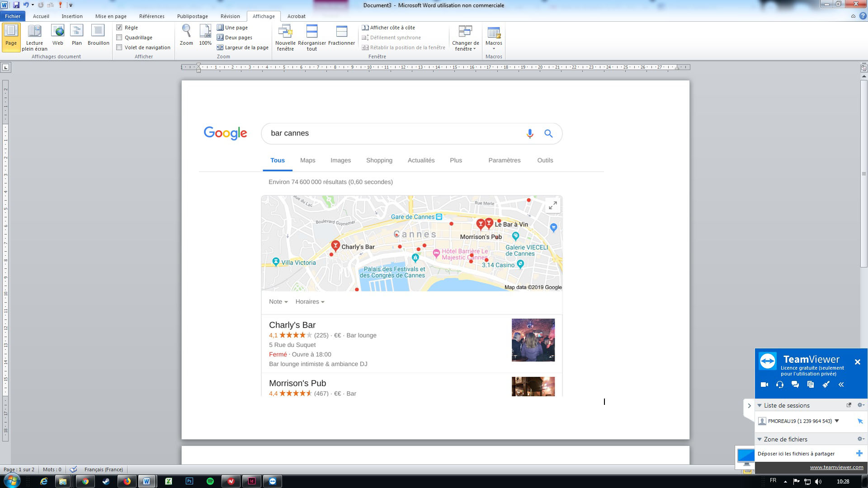This screenshot has width=868, height=488.
Task: Open Chrome from the taskbar
Action: [x=85, y=481]
